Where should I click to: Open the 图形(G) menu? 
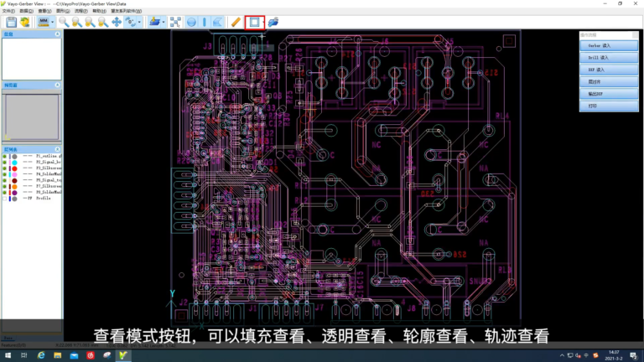[x=63, y=11]
